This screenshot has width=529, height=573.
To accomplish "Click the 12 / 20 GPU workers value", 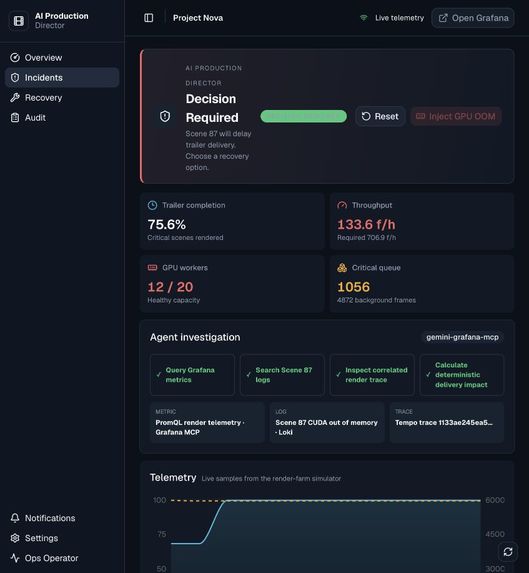I will [170, 287].
